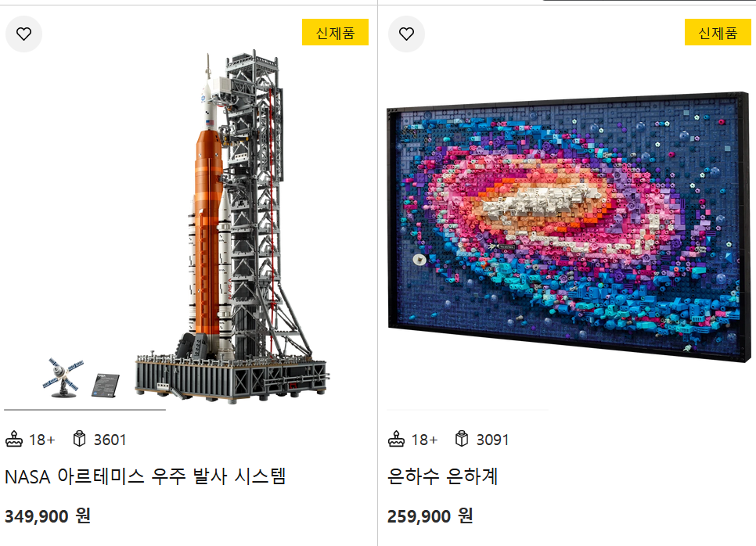Toggle wishlist heart on 은하수 은하계 card
Image resolution: width=756 pixels, height=546 pixels.
coord(406,34)
